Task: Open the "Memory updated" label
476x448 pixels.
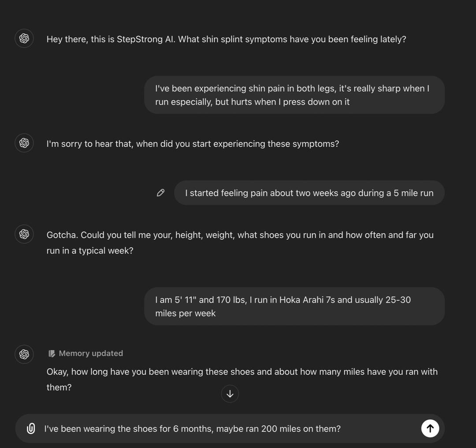Action: (x=91, y=353)
